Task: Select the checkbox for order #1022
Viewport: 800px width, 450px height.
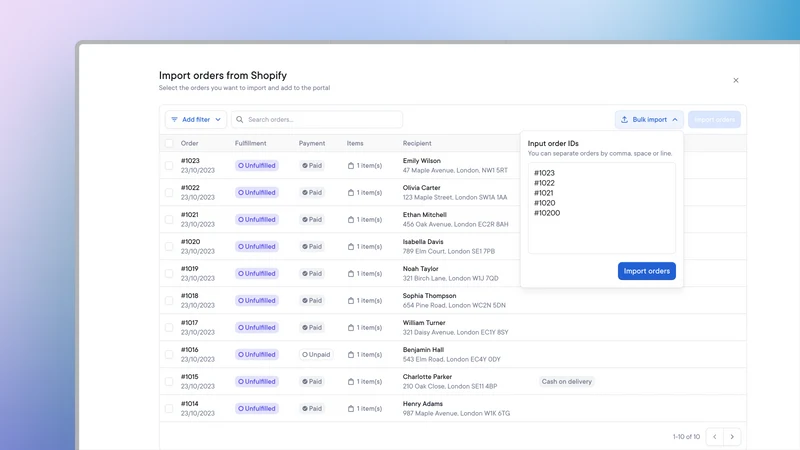Action: [x=169, y=192]
